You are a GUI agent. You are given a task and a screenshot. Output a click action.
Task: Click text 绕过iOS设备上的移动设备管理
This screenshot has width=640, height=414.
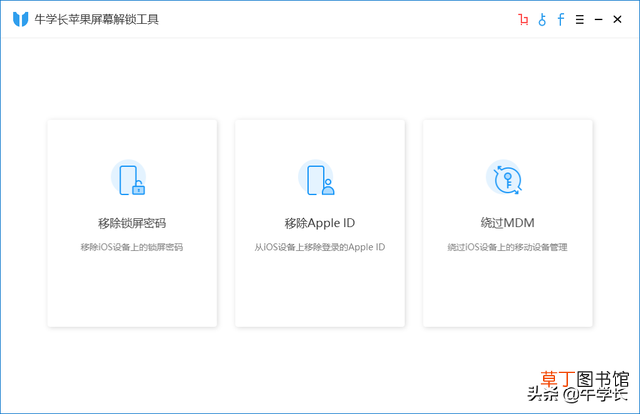pyautogui.click(x=507, y=247)
